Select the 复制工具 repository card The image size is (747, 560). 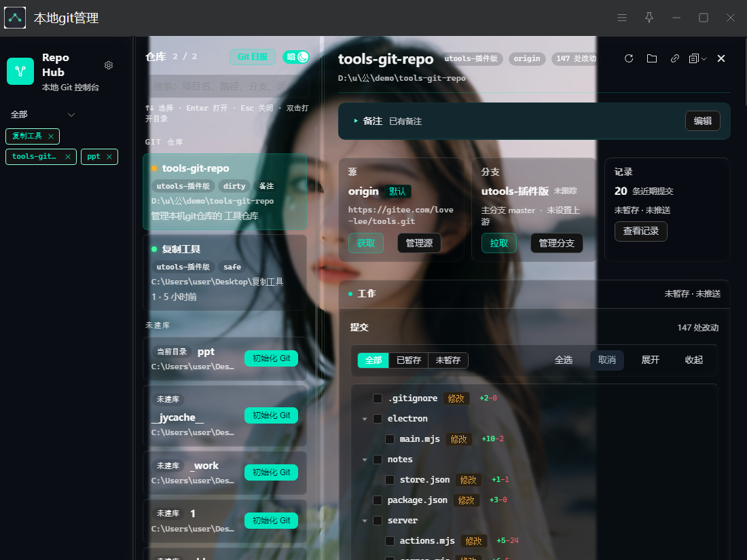tap(225, 272)
